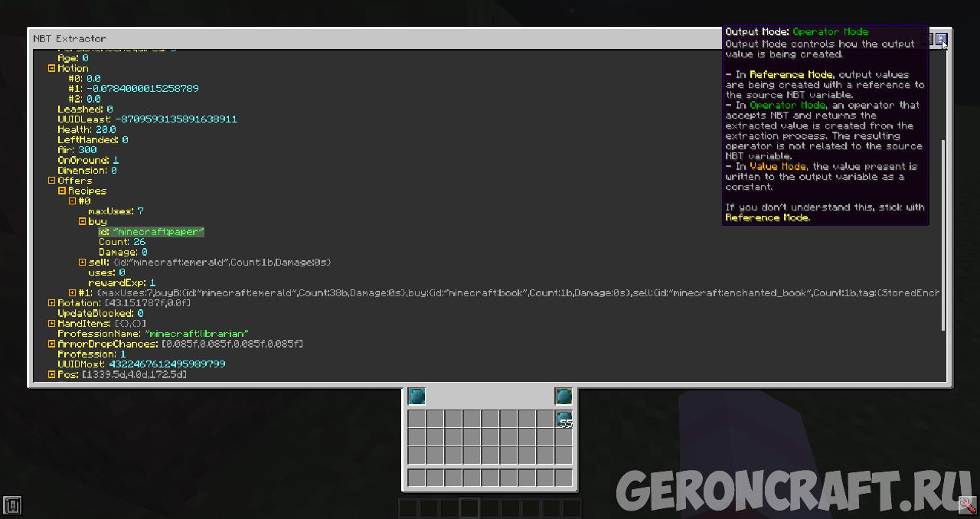Click the vertical scrollbar of the NBT tree
980x519 pixels.
(x=943, y=230)
